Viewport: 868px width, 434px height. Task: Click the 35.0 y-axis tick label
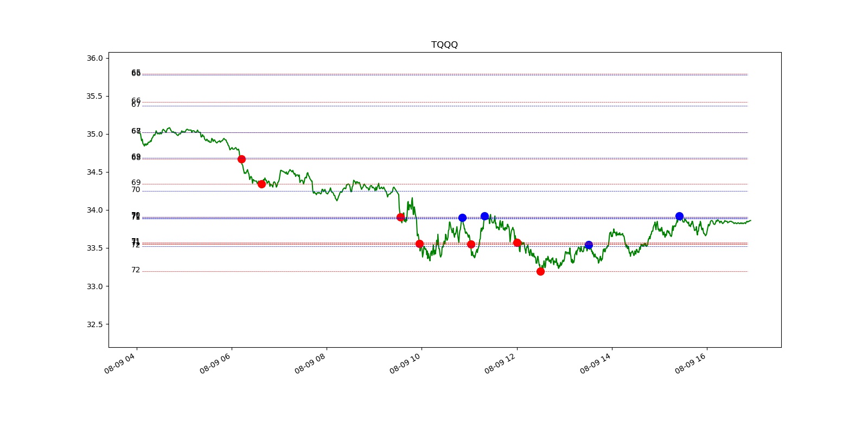point(94,134)
